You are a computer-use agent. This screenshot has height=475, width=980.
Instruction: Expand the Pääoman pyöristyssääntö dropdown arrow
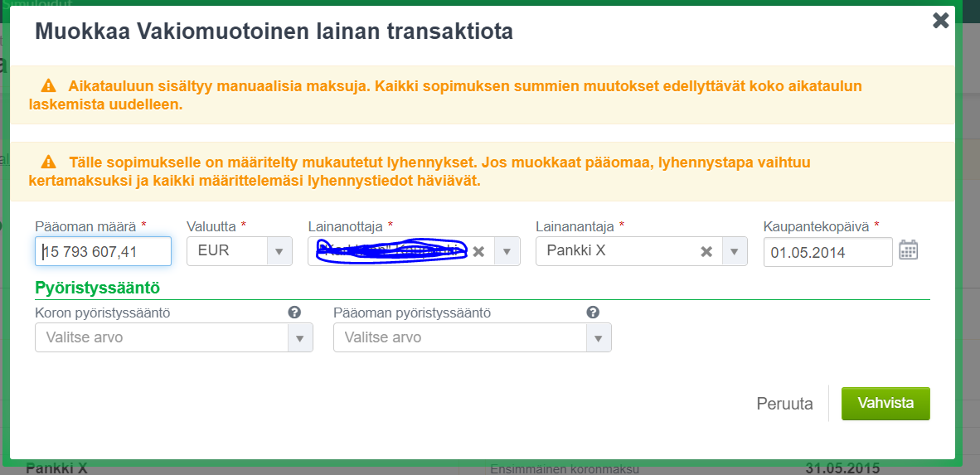[x=598, y=337]
